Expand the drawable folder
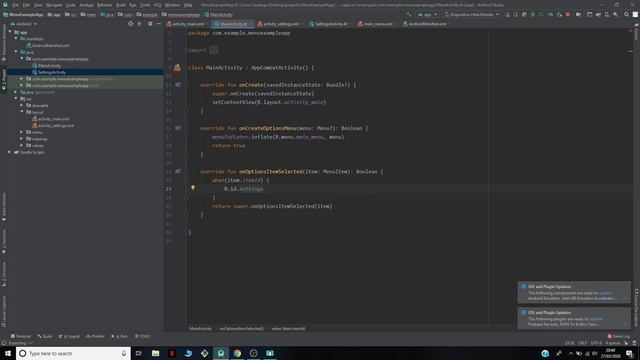 22,105
